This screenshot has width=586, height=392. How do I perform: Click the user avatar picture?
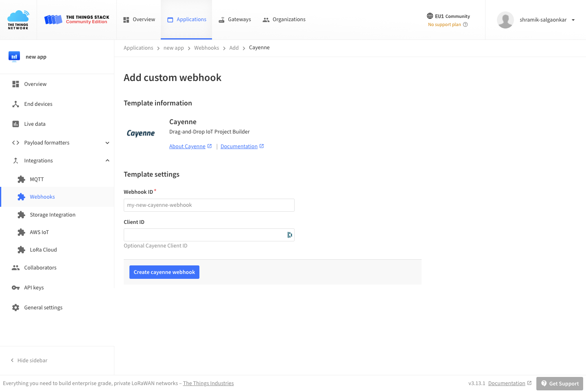505,20
